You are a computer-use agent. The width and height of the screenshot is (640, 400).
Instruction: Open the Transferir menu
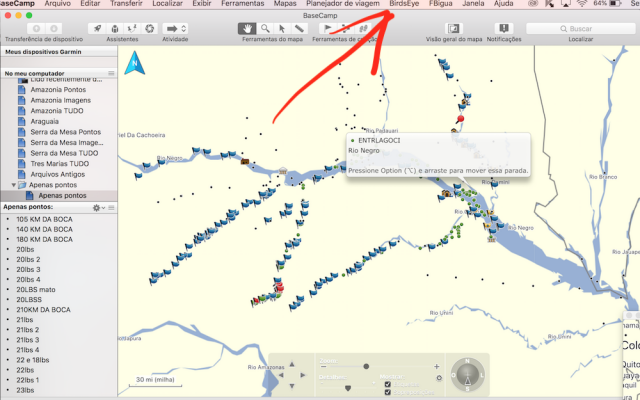[126, 4]
